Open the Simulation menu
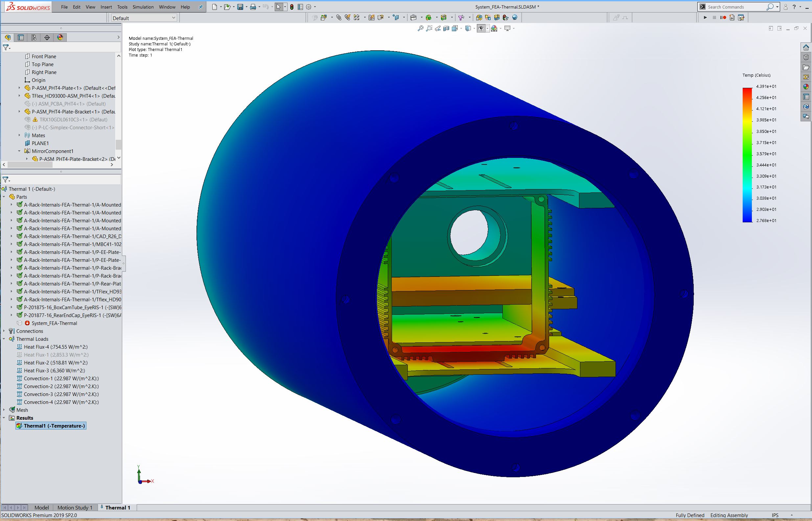The image size is (812, 521). 143,7
